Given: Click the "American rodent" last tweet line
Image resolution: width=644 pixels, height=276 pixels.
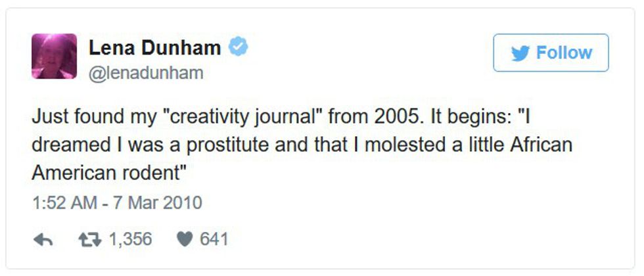Looking at the screenshot, I should point(111,172).
